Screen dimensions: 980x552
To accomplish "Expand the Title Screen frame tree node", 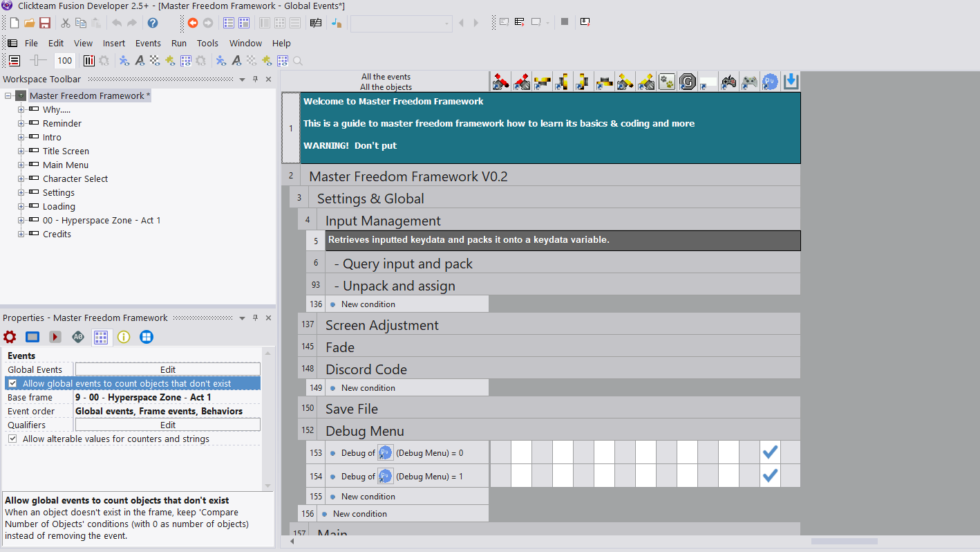I will 21,151.
